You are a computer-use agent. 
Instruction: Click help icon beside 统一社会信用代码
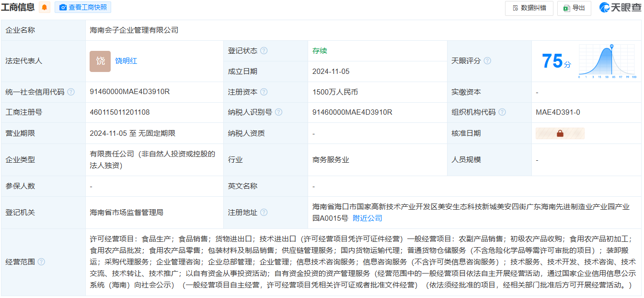click(x=71, y=92)
